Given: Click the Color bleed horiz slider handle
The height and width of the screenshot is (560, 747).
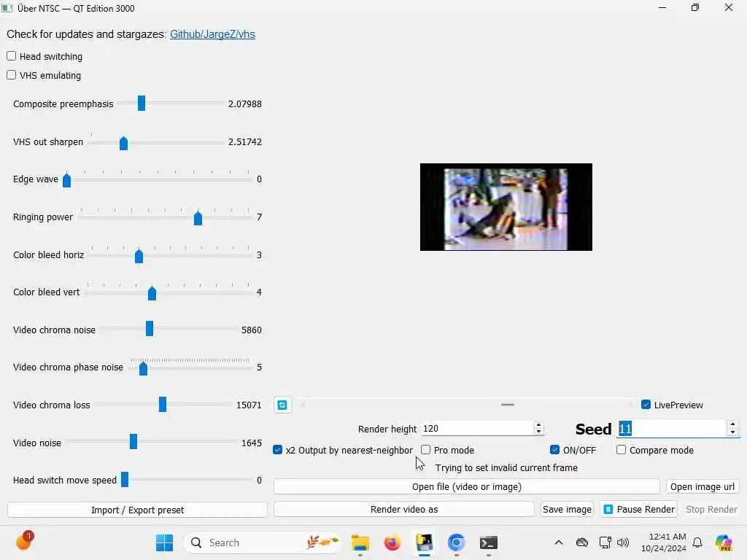Looking at the screenshot, I should (x=139, y=256).
